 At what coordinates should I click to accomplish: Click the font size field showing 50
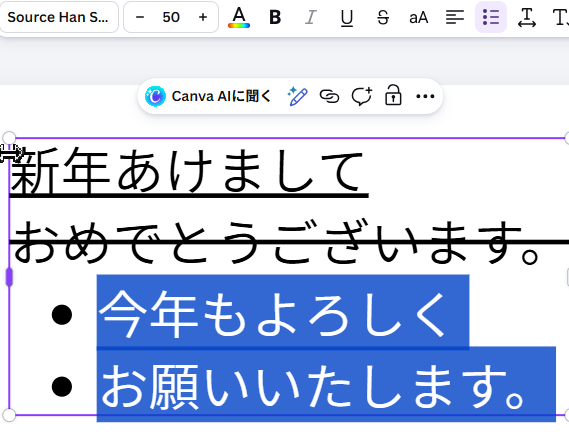tap(171, 17)
